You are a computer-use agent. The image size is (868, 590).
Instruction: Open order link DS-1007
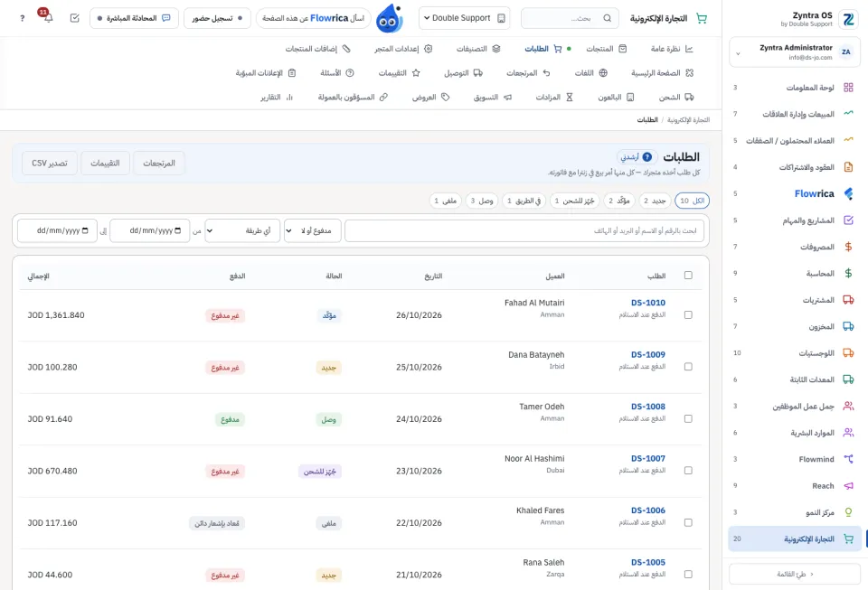pos(647,458)
